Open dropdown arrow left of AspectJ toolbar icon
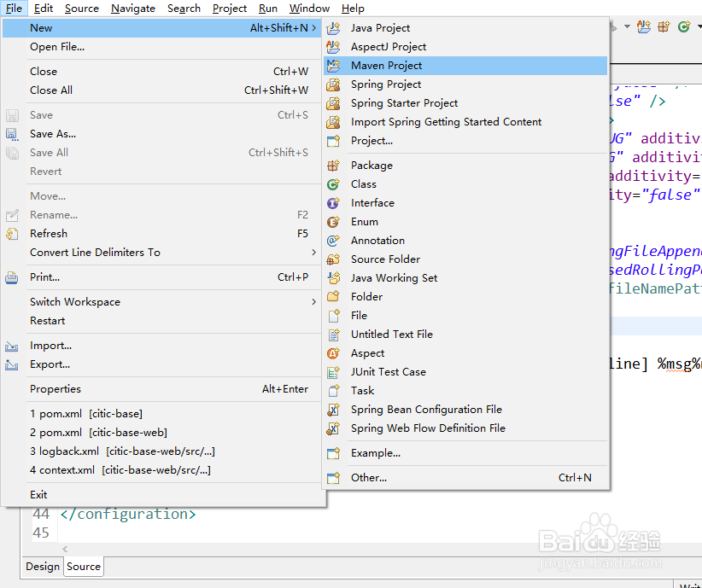Image resolution: width=702 pixels, height=588 pixels. [627, 26]
